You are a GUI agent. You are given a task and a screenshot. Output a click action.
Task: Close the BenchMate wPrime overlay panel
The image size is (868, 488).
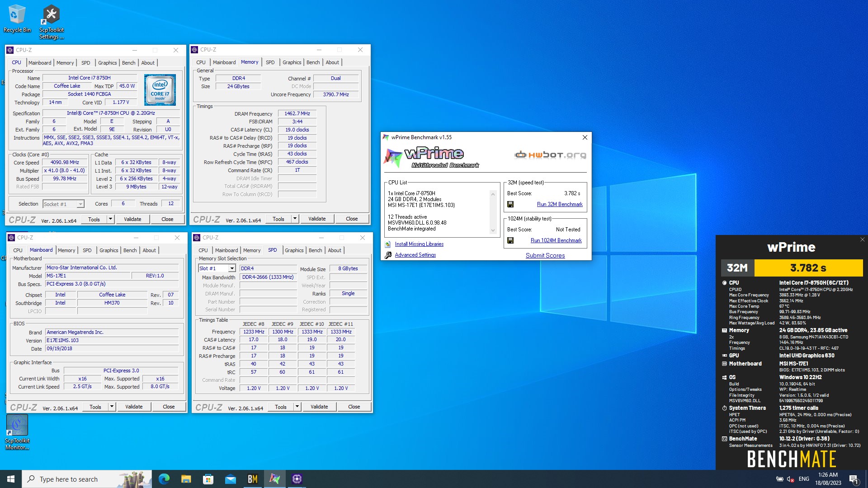[862, 239]
